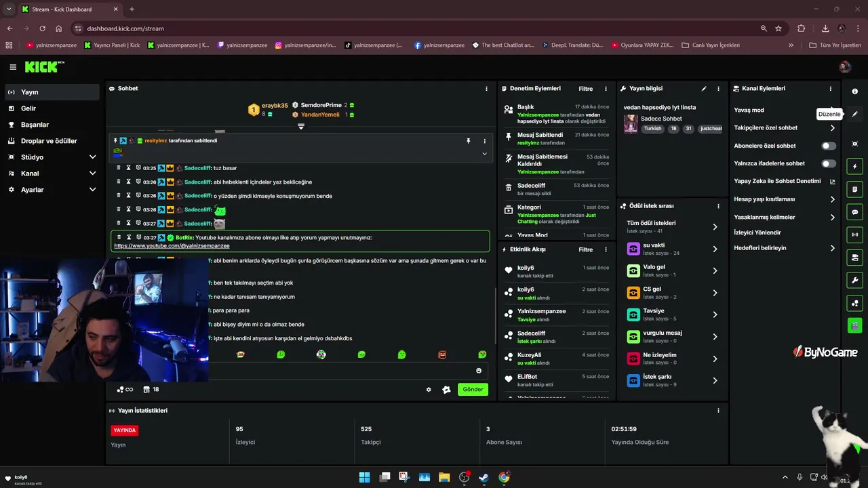Open user avatar at top right
This screenshot has height=488, width=868.
(844, 66)
